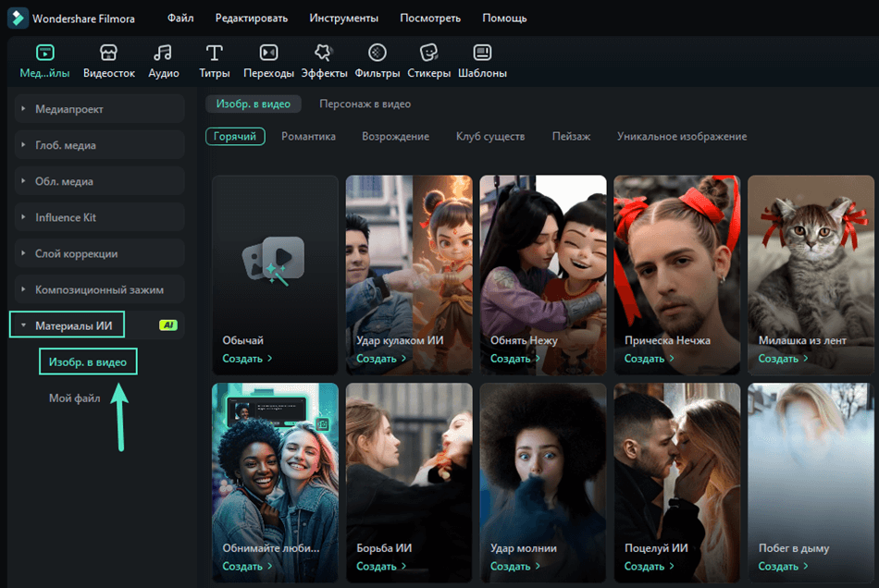Open the Стикеры stickers icon
879x588 pixels.
428,53
